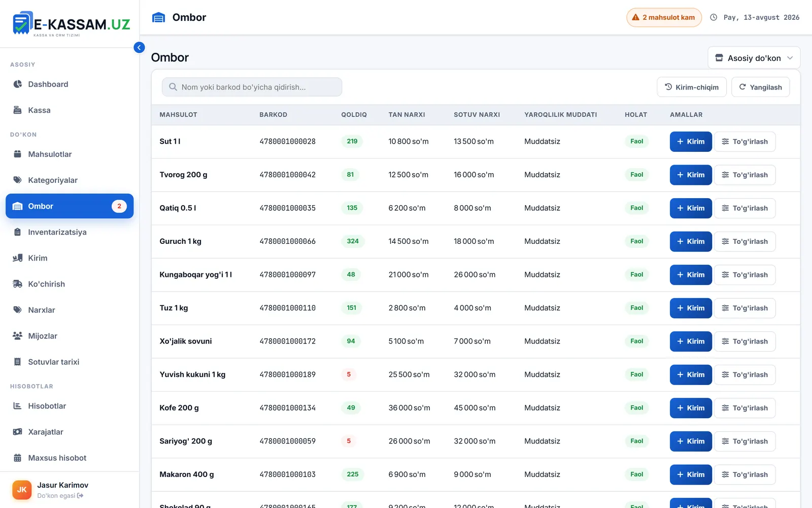Refresh with the Yangilash button
The image size is (812, 508).
760,87
